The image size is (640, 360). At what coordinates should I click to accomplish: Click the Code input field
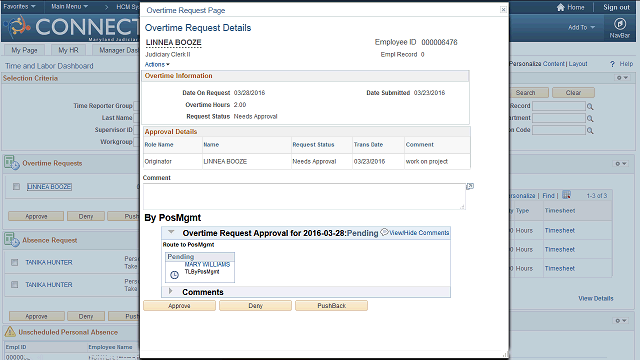click(x=559, y=130)
